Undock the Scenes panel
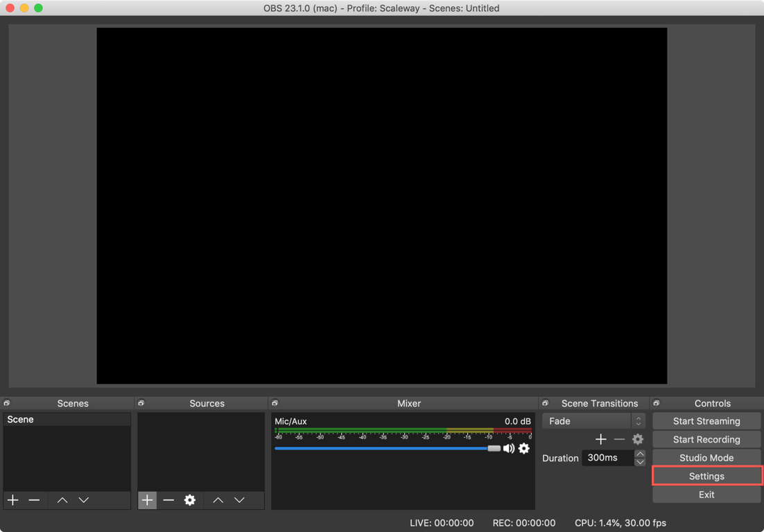This screenshot has height=532, width=764. [7, 403]
